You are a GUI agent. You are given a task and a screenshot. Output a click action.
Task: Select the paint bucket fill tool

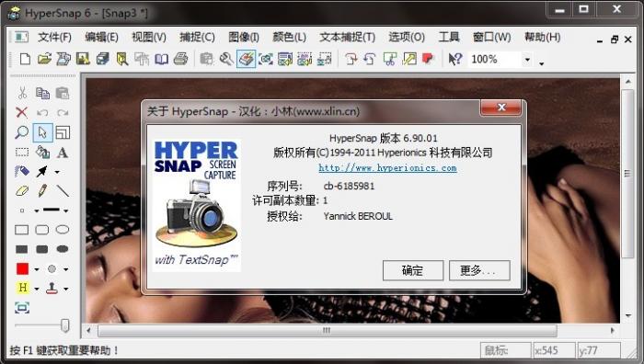tap(42, 153)
